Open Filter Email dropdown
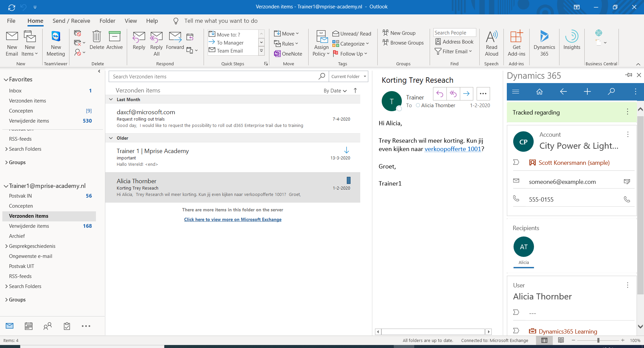This screenshot has height=348, width=644. pyautogui.click(x=453, y=51)
